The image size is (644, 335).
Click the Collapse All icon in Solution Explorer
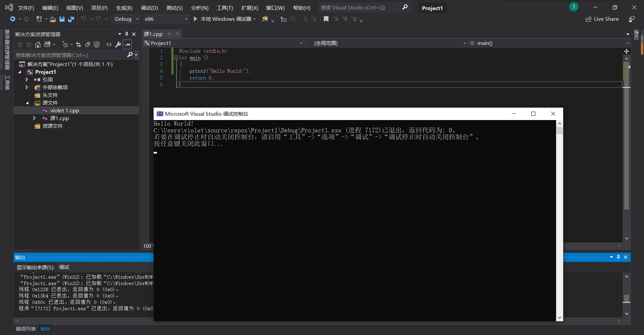(x=88, y=45)
